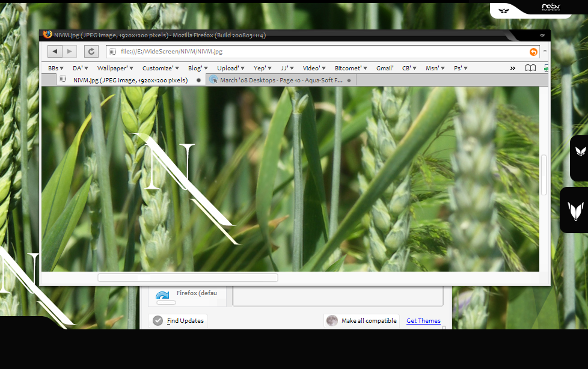588x369 pixels.
Task: Click Find Updates in the Themes window
Action: [178, 321]
